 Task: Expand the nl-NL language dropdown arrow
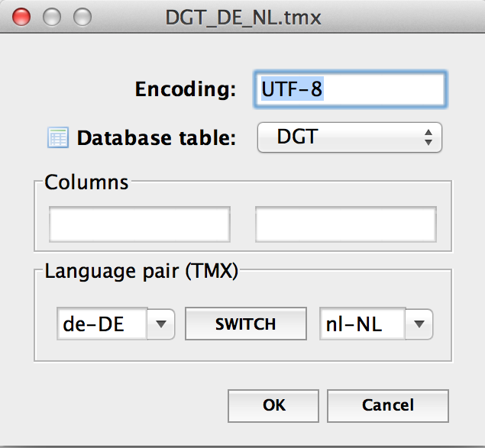click(x=419, y=324)
